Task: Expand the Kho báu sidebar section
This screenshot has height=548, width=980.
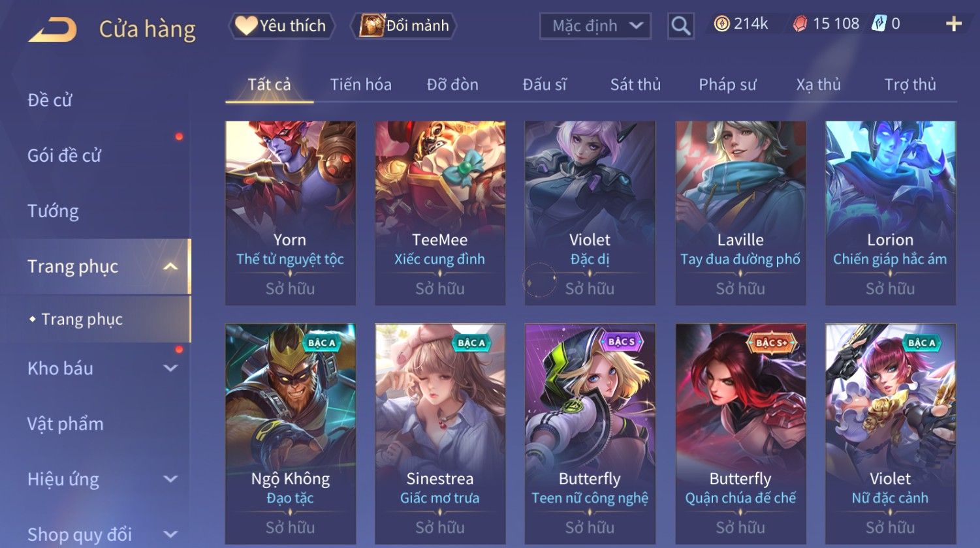Action: pyautogui.click(x=170, y=368)
